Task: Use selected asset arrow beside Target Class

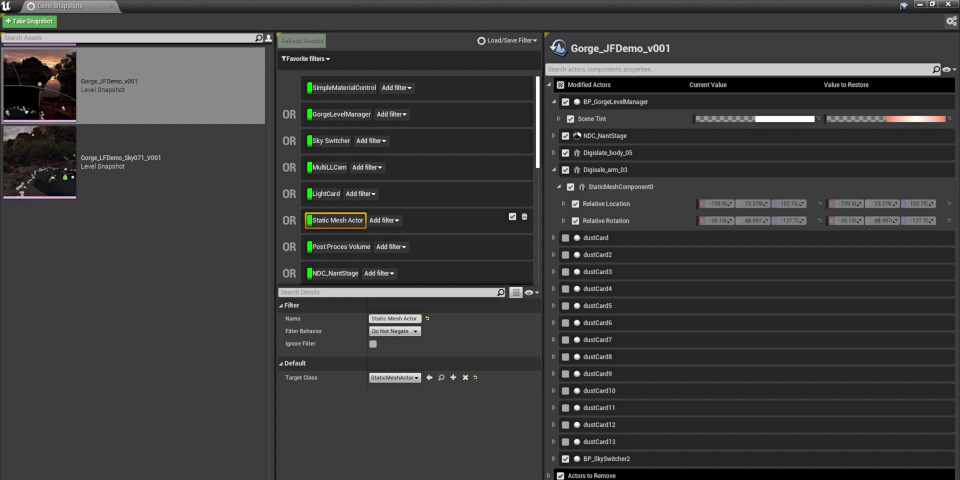Action: point(429,377)
